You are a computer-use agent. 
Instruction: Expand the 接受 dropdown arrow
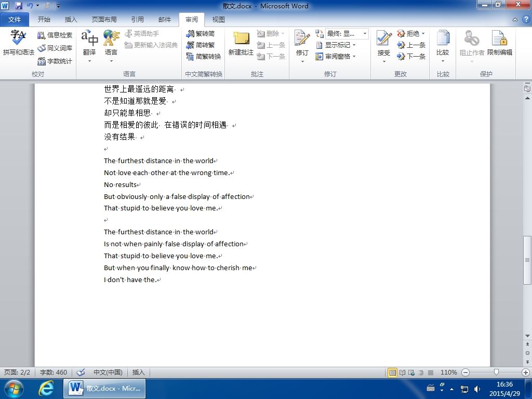tap(384, 61)
